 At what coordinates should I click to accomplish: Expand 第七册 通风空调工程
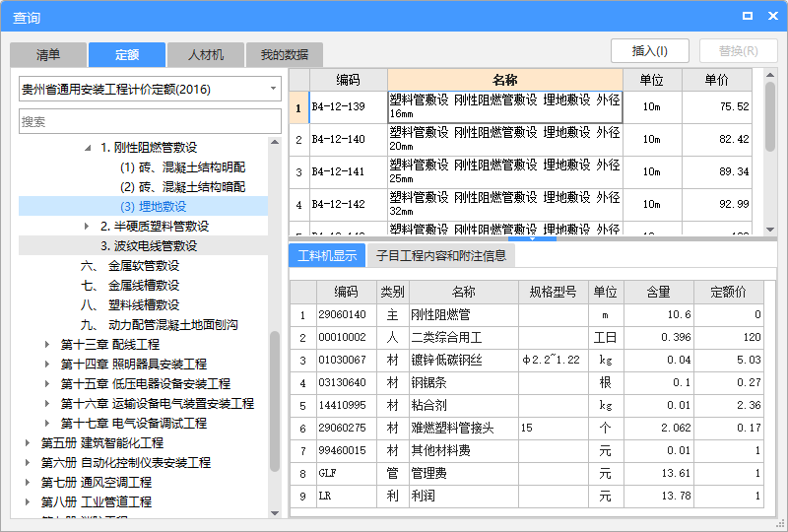(x=28, y=482)
